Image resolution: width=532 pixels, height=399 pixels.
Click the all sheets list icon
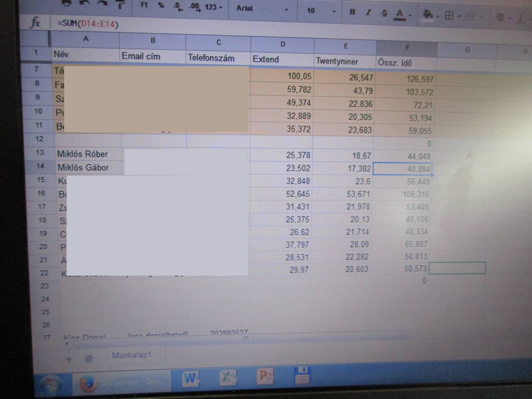click(89, 359)
